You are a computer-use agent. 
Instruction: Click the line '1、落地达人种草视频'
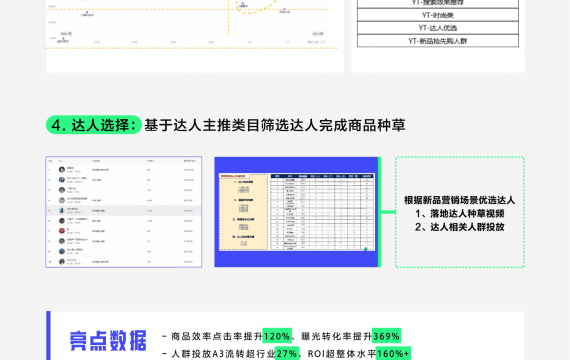[459, 213]
